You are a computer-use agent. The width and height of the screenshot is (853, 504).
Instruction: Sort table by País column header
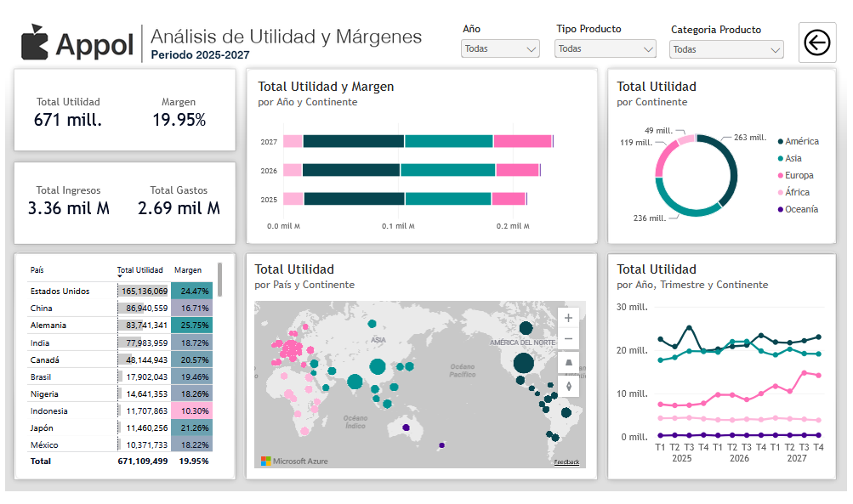37,269
